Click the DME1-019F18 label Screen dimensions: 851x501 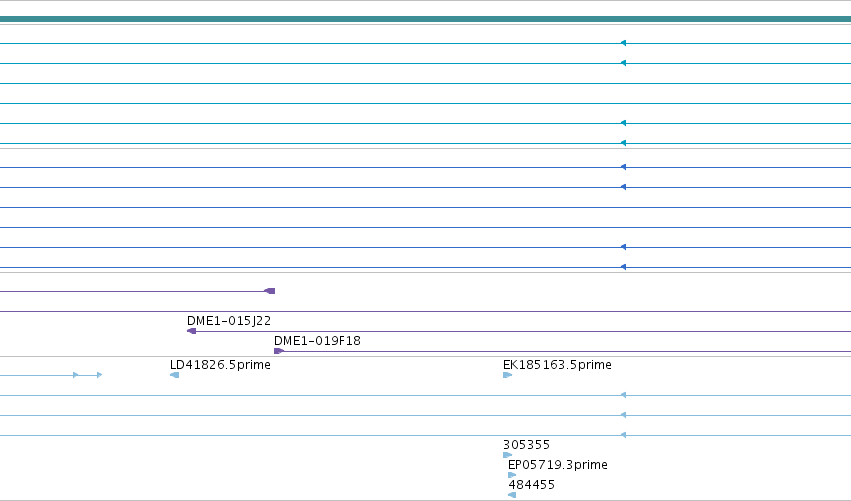point(317,341)
